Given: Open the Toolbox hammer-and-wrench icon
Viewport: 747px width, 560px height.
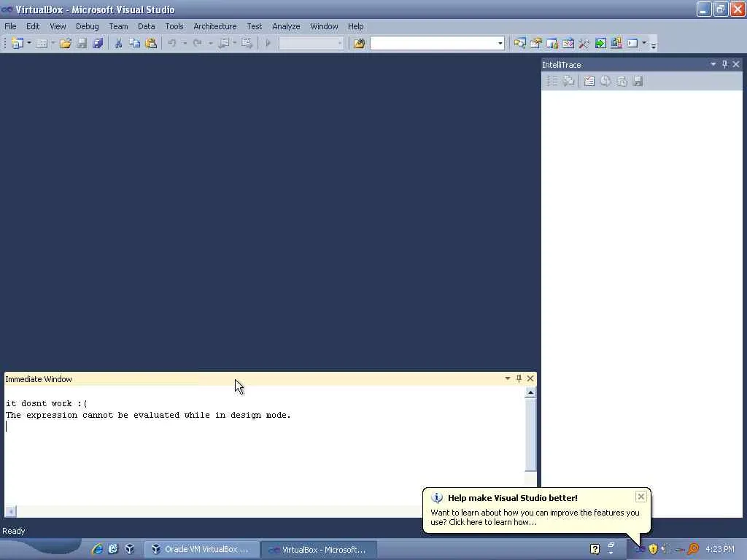Looking at the screenshot, I should (x=584, y=43).
